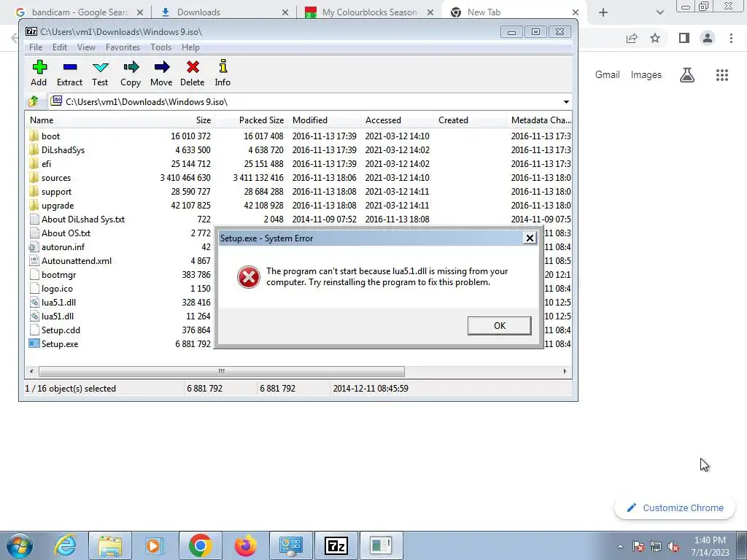Click the Delete toolbar icon
Screen dimensions: 747x560
click(x=193, y=74)
